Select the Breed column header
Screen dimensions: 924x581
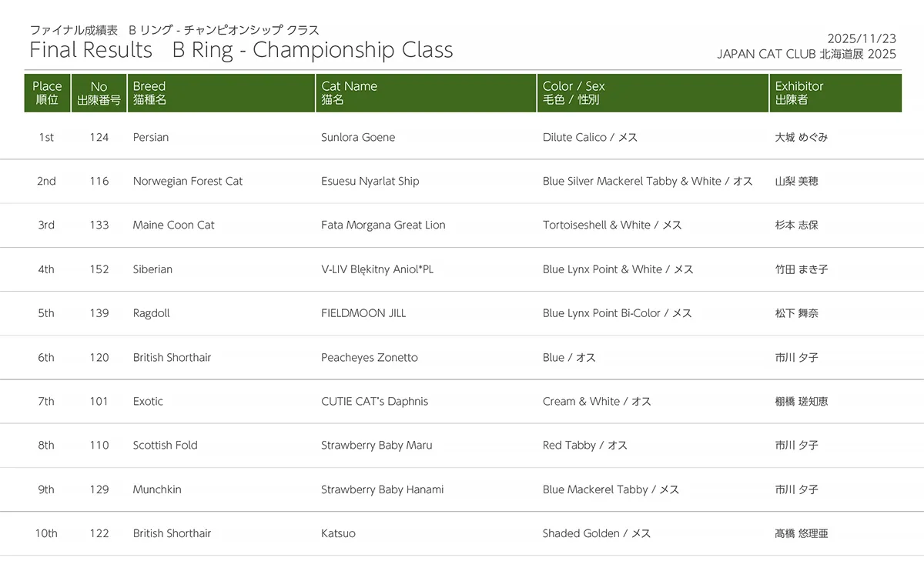[149, 92]
